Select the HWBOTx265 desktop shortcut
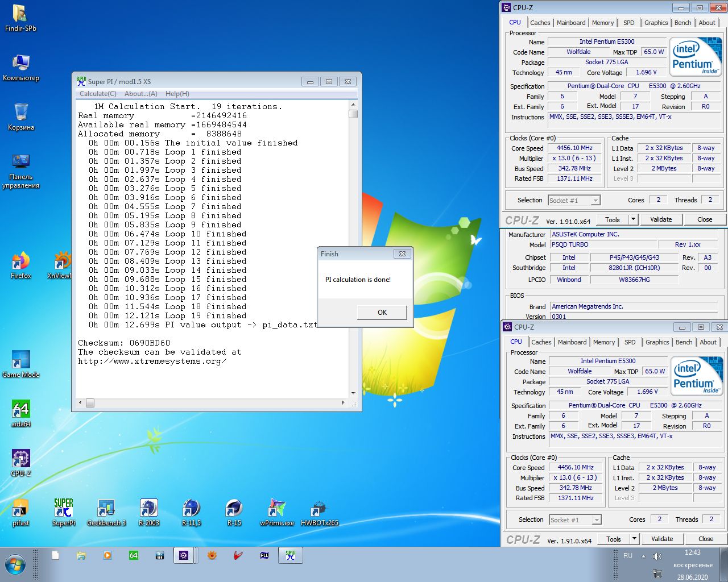 point(319,512)
